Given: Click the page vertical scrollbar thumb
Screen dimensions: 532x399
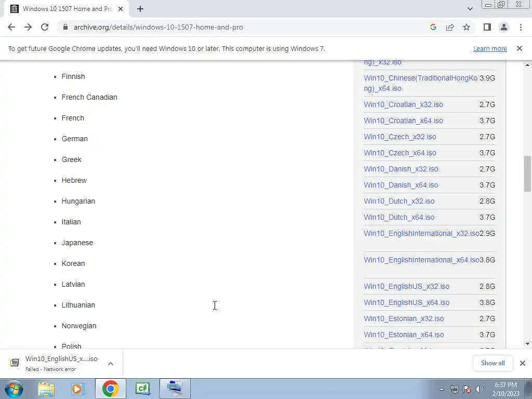Looking at the screenshot, I should coord(527,174).
